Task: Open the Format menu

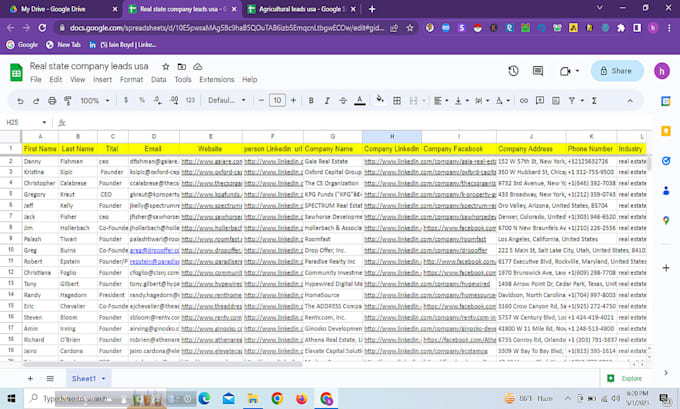Action: tap(131, 79)
